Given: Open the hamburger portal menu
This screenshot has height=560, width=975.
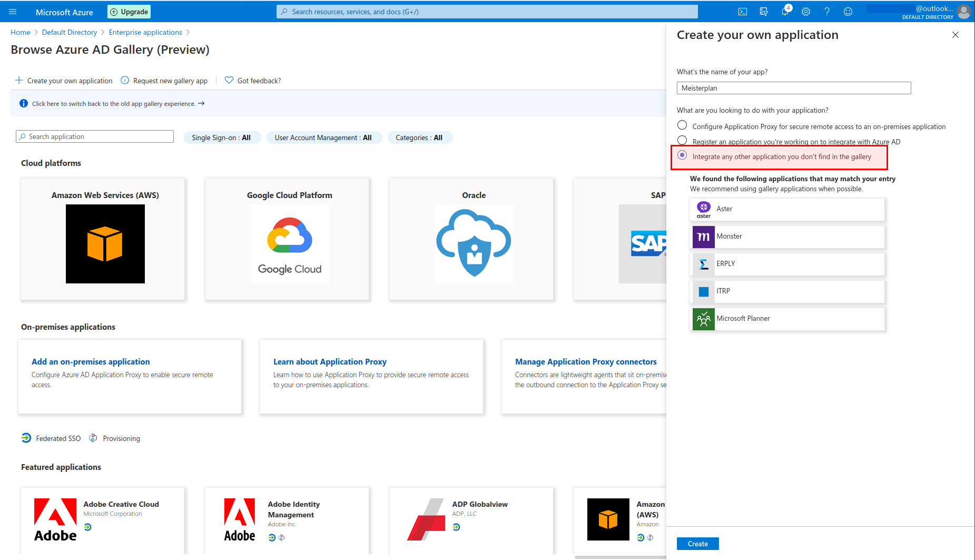Looking at the screenshot, I should pyautogui.click(x=13, y=12).
